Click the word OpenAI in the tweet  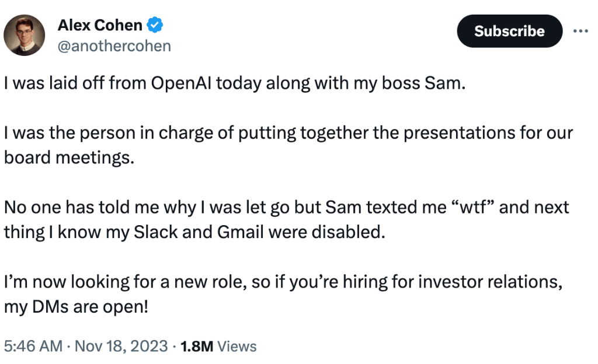coord(181,83)
